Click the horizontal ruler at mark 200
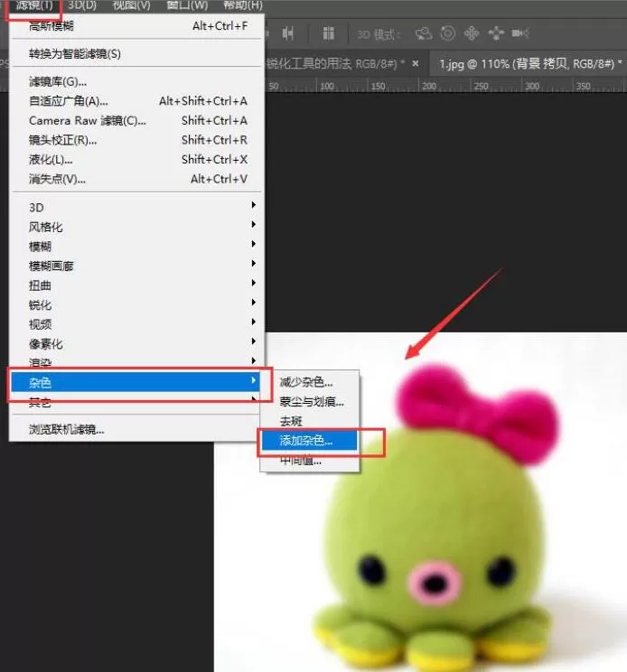 (x=429, y=86)
